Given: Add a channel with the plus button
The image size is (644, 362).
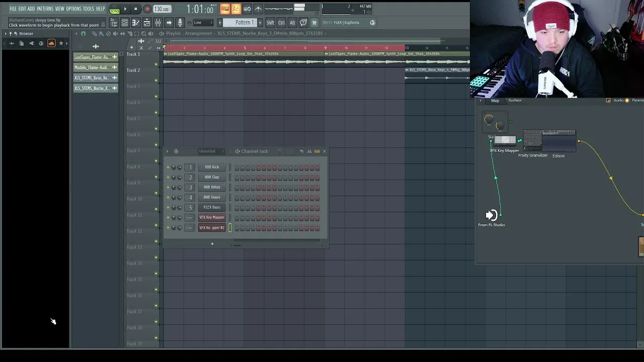Looking at the screenshot, I should pyautogui.click(x=212, y=244).
